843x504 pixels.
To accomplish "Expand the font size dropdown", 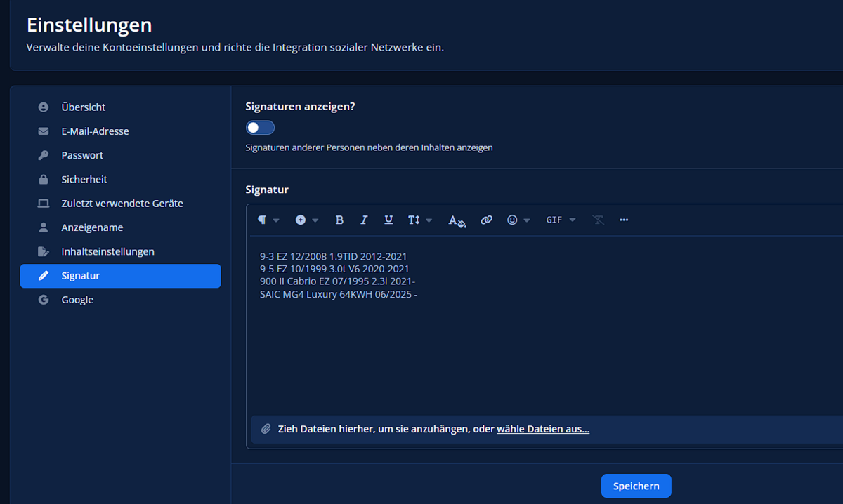I will pyautogui.click(x=419, y=220).
